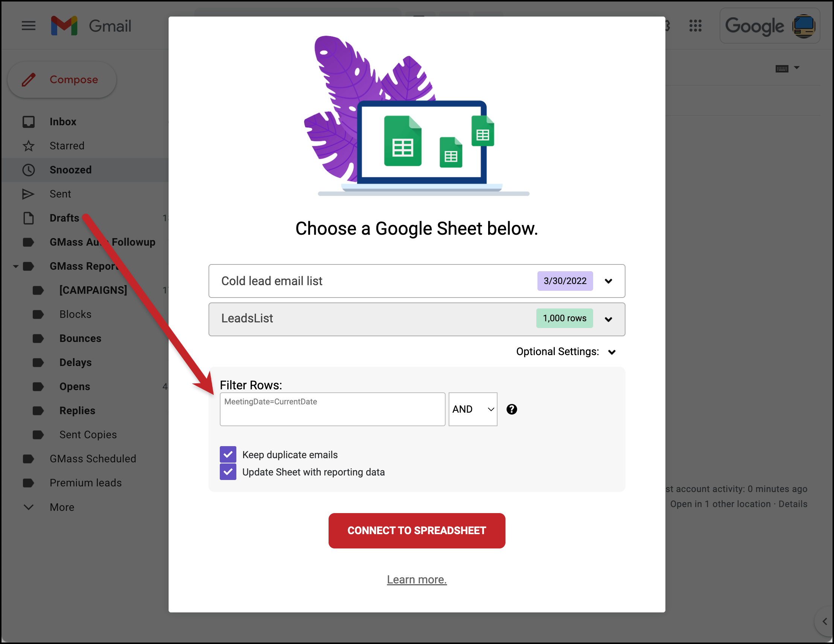Click the GMass Reports label icon
Screen dimensions: 834x644
click(29, 266)
